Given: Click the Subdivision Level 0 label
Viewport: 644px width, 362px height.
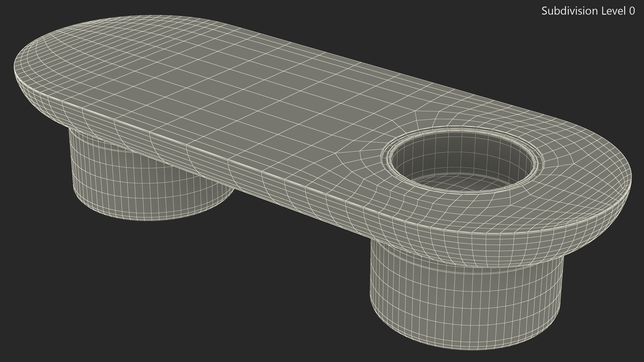Looking at the screenshot, I should pos(588,11).
